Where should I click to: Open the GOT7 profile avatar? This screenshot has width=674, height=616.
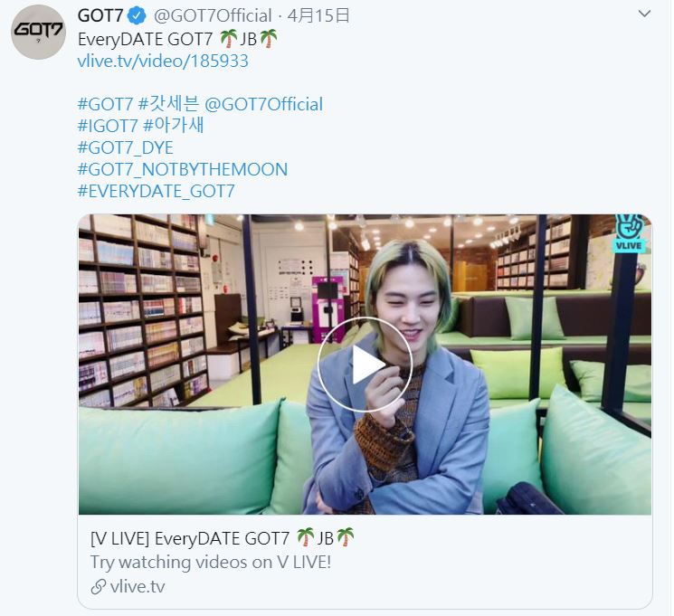click(38, 32)
